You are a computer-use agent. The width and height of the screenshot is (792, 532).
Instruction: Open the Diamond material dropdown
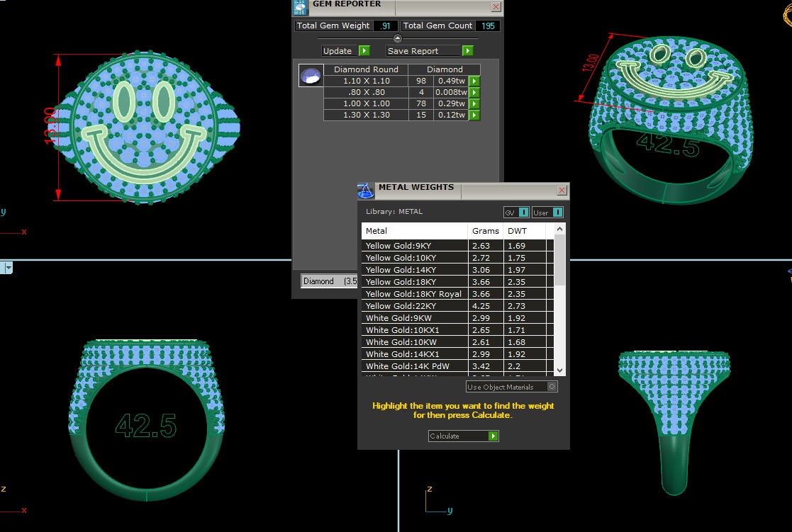point(330,281)
